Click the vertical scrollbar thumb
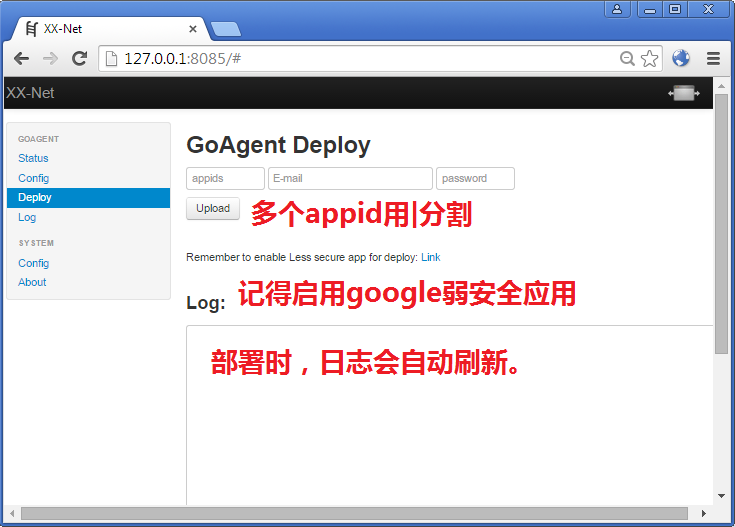Image resolution: width=735 pixels, height=527 pixels. click(721, 224)
